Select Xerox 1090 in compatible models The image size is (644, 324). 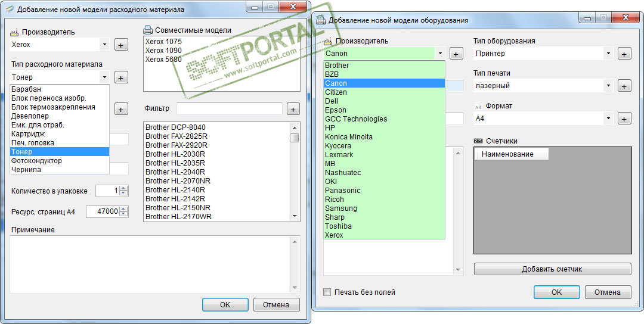click(163, 51)
